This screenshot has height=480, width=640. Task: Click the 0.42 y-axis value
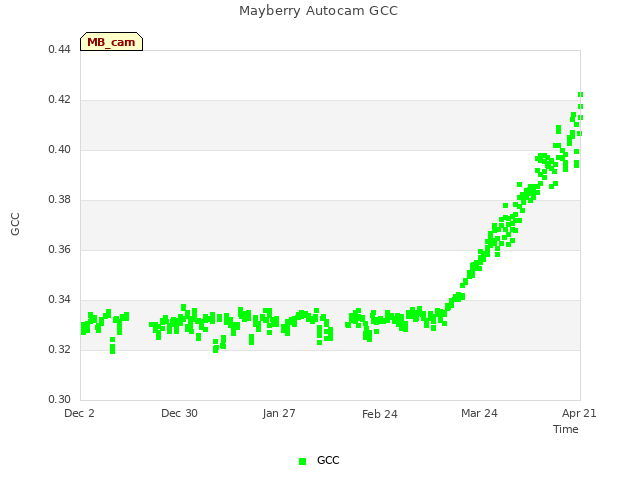(x=59, y=100)
